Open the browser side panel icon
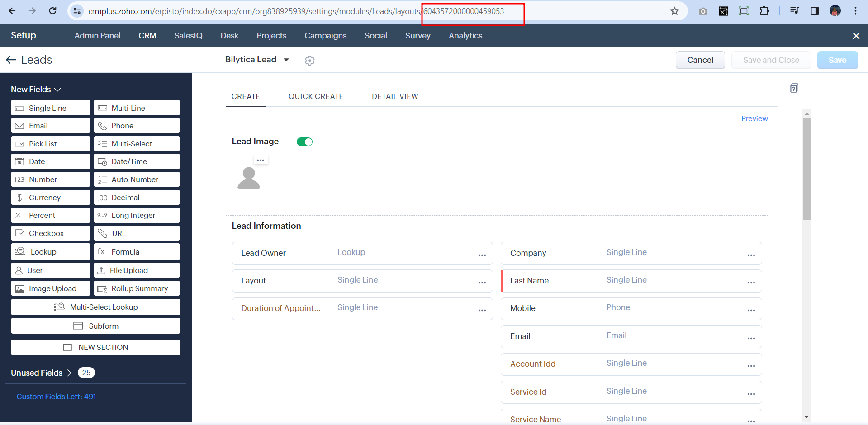 click(815, 11)
